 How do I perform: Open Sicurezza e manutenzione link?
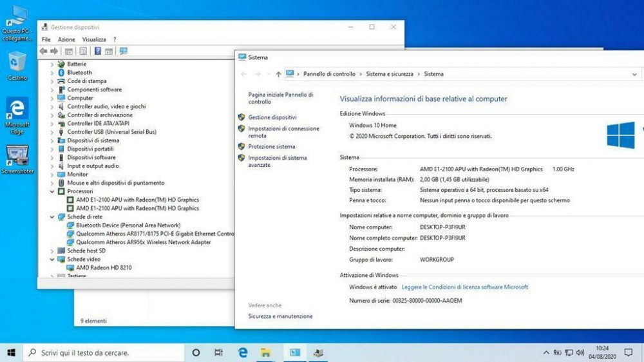pos(280,316)
